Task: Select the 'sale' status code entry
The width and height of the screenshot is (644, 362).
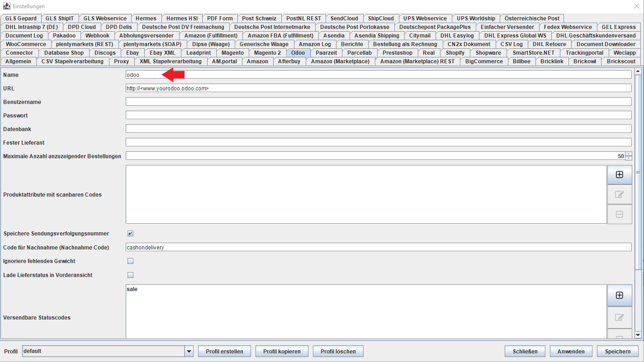Action: 132,289
